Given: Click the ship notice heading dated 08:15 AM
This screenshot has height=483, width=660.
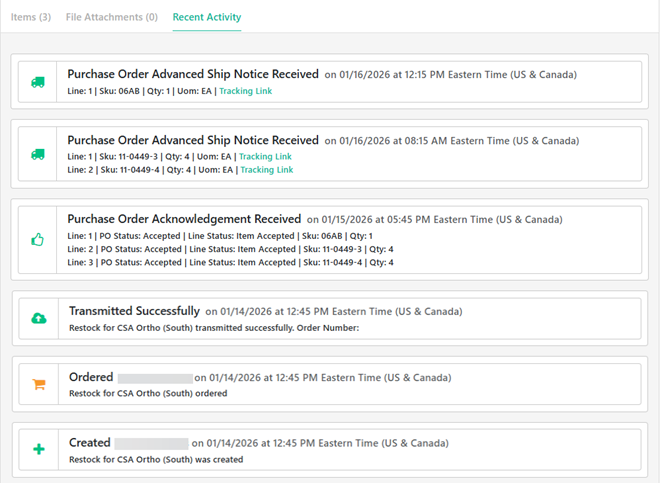Looking at the screenshot, I should click(193, 140).
